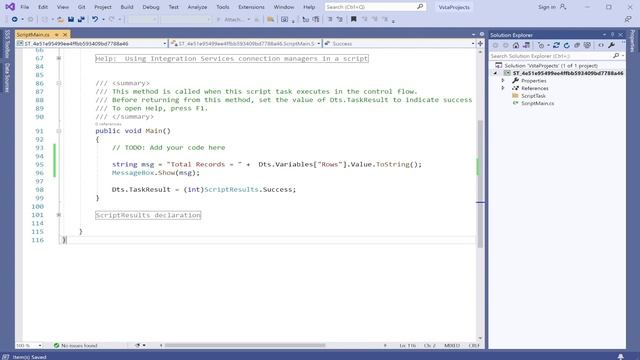Click the Redo arrow icon
This screenshot has width=640, height=360.
111,19
